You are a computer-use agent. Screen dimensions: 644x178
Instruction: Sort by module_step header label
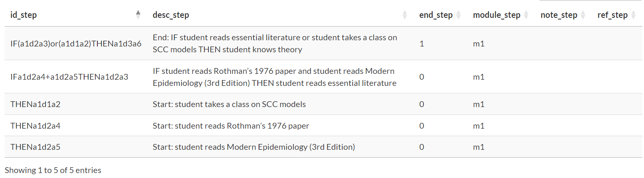(496, 15)
